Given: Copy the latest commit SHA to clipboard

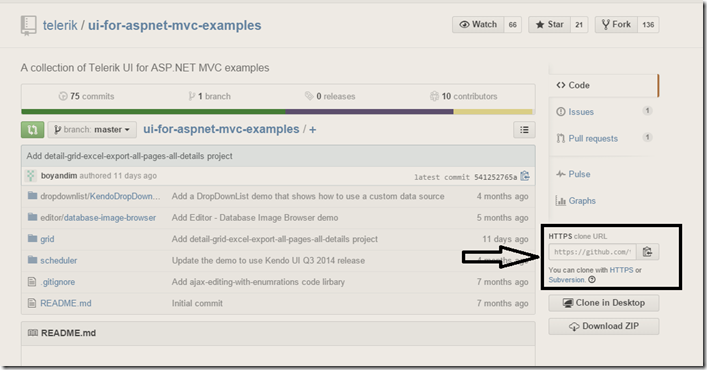Looking at the screenshot, I should [525, 176].
